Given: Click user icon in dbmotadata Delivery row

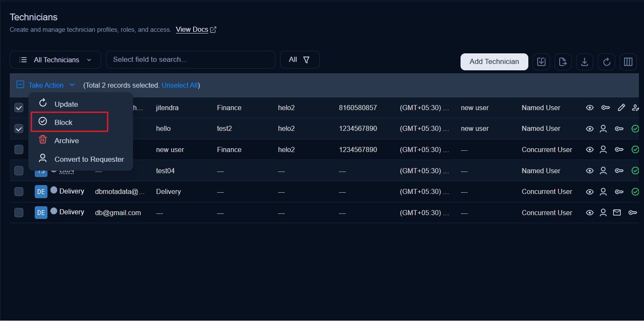Looking at the screenshot, I should click(x=603, y=192).
